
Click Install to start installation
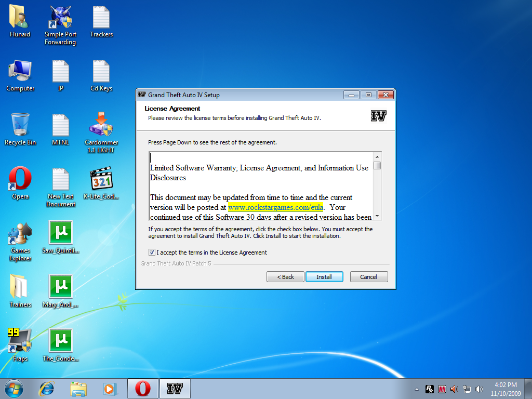(324, 277)
